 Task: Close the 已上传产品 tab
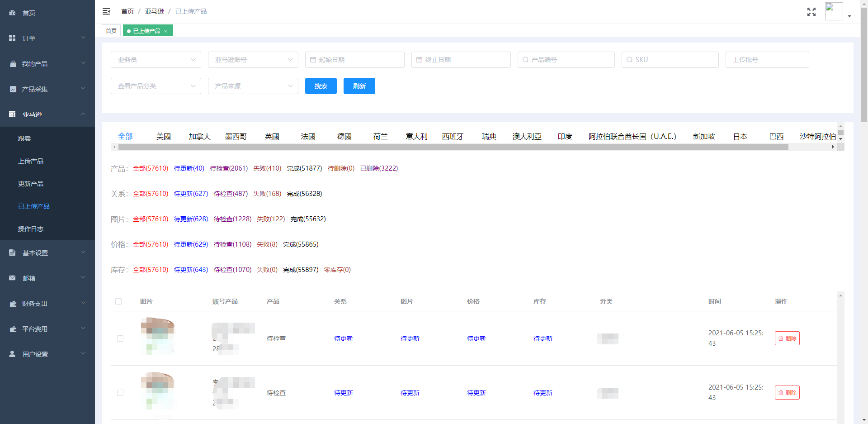point(166,31)
